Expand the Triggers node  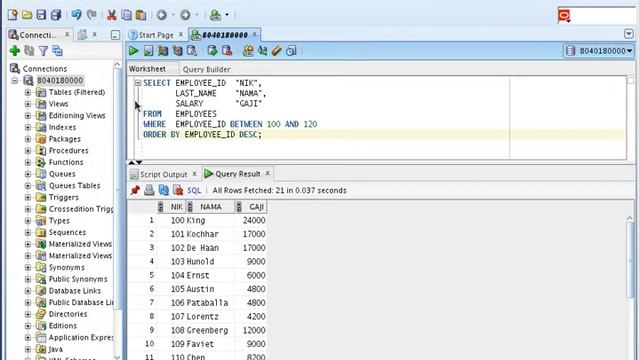point(28,198)
